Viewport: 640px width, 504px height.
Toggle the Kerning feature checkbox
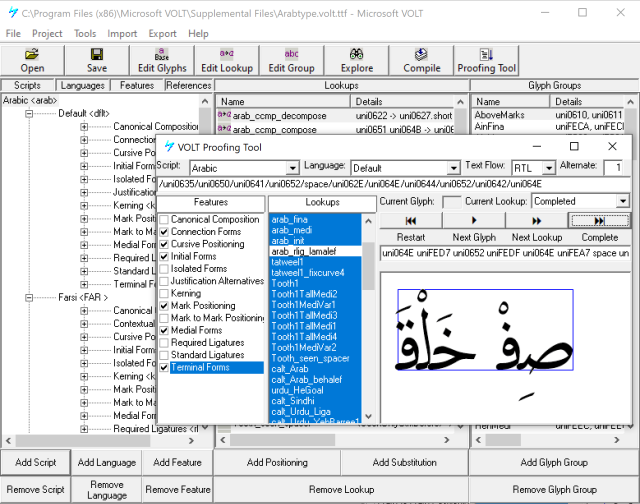164,295
